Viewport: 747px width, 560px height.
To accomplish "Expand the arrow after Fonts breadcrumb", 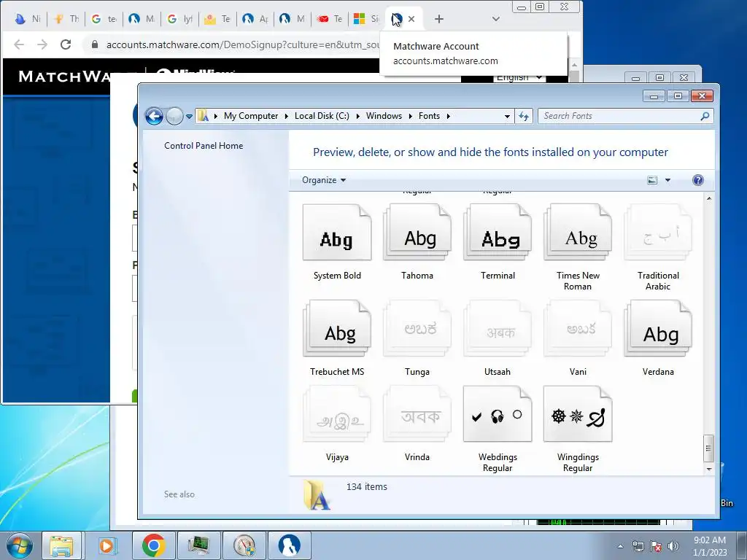I will click(449, 116).
